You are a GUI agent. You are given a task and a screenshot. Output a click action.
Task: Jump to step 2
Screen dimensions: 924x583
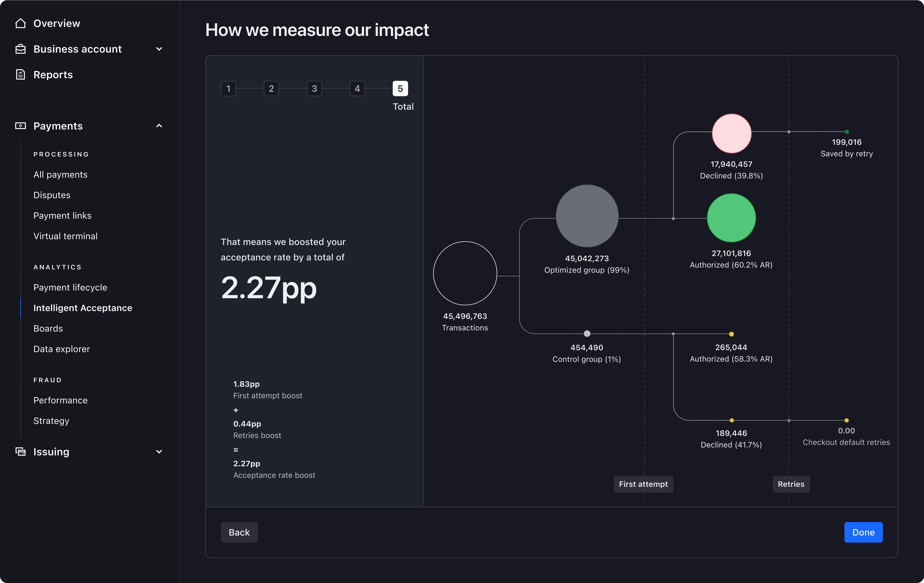point(271,89)
